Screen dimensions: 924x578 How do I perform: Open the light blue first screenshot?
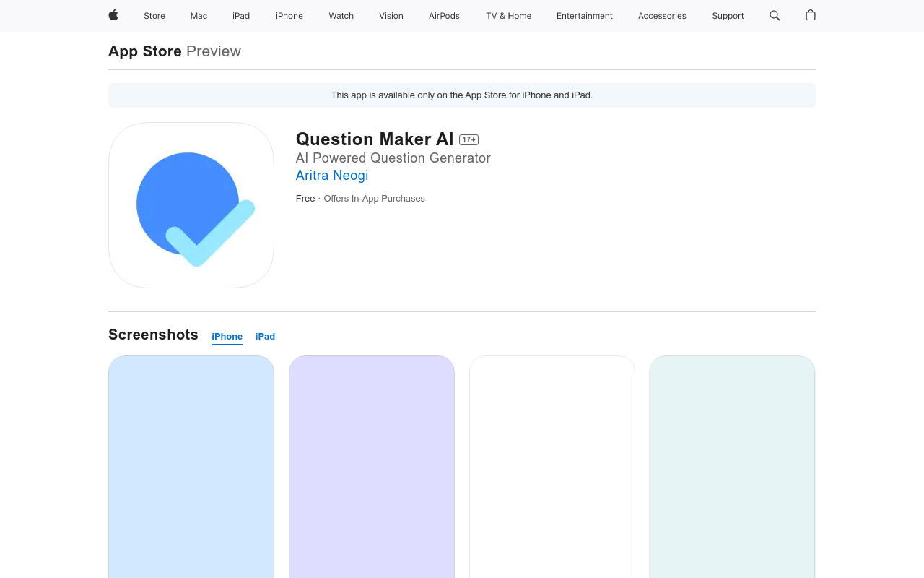point(191,467)
